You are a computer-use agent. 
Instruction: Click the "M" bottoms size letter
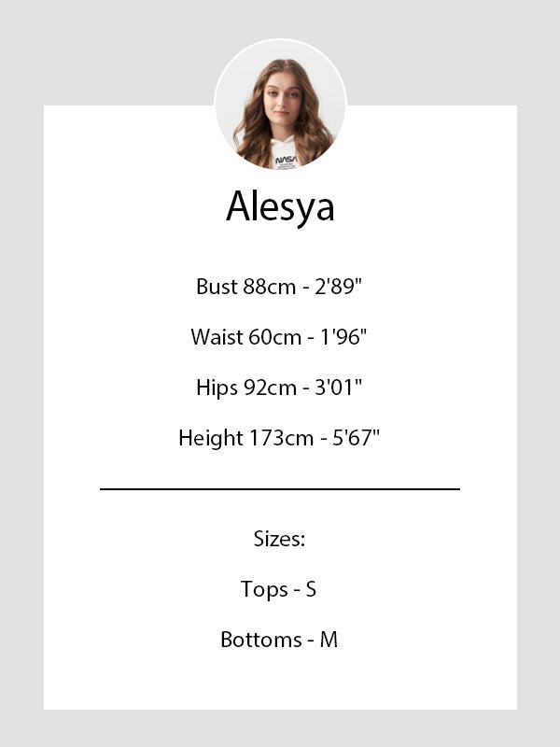point(329,640)
